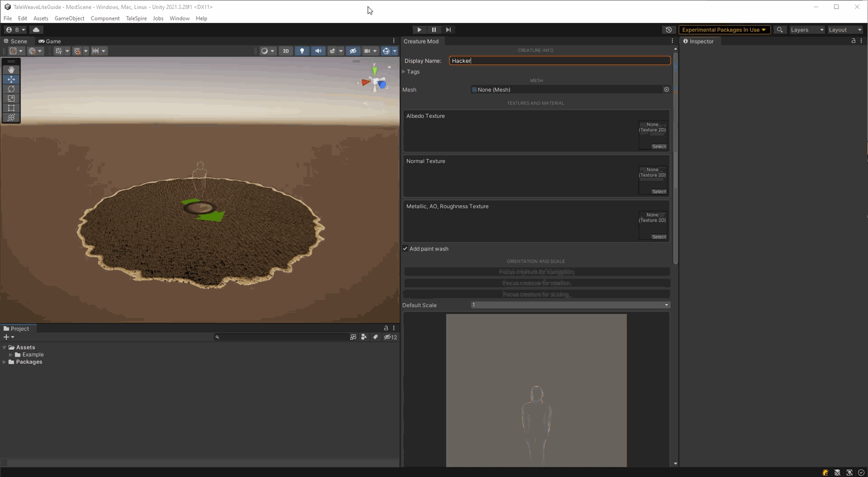Open the Layers dropdown
The width and height of the screenshot is (868, 477).
pyautogui.click(x=807, y=30)
